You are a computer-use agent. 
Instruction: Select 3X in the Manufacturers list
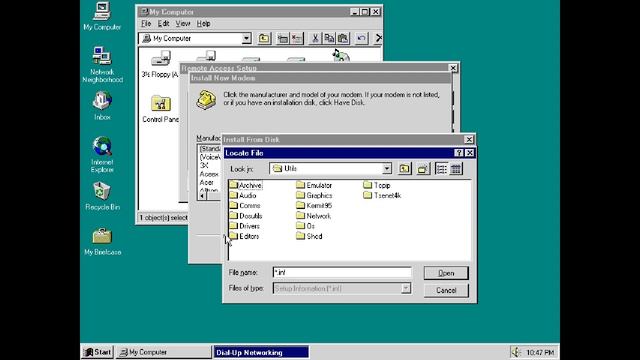click(204, 165)
